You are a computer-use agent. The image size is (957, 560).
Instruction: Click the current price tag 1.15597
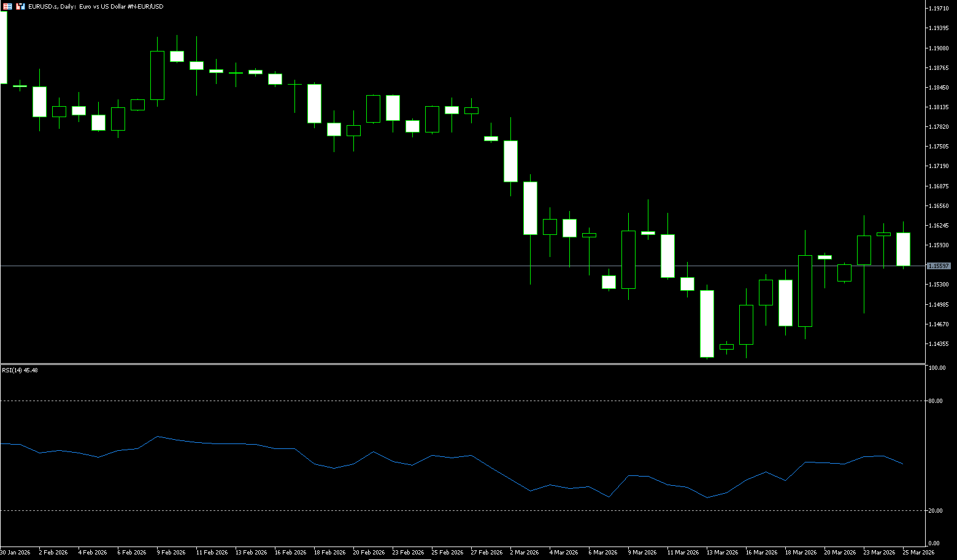[939, 266]
